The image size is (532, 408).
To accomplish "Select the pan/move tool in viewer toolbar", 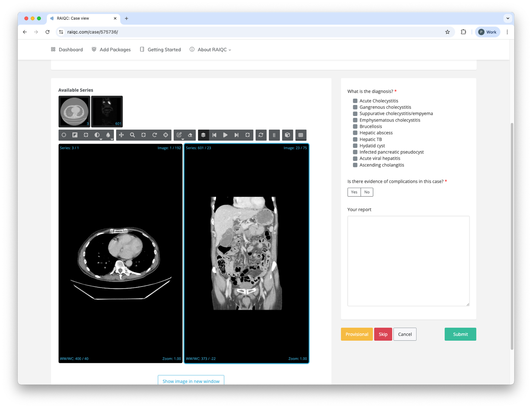I will coord(121,135).
